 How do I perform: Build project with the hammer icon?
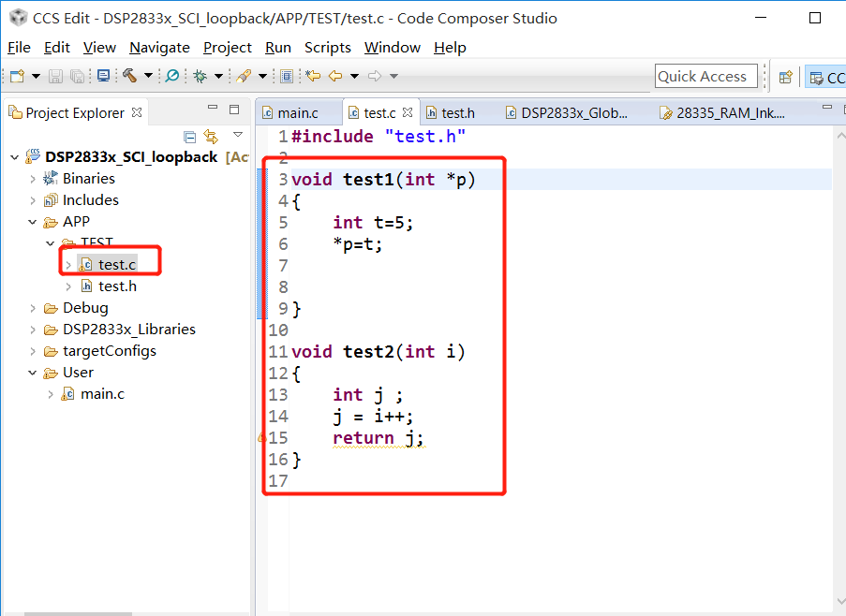tap(129, 76)
